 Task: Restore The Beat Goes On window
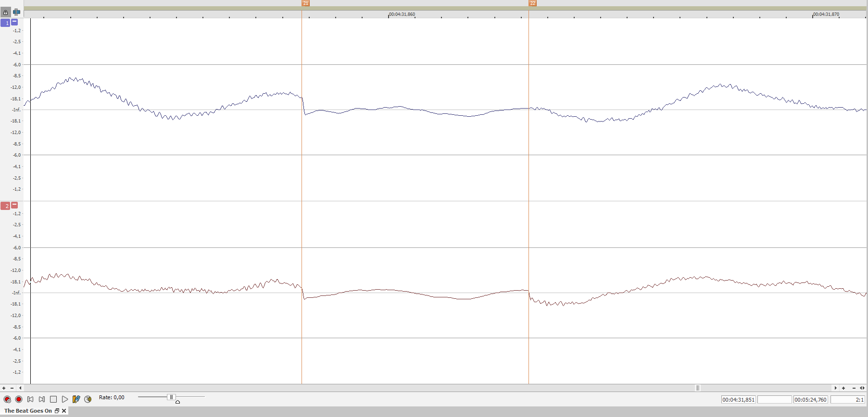tap(57, 411)
